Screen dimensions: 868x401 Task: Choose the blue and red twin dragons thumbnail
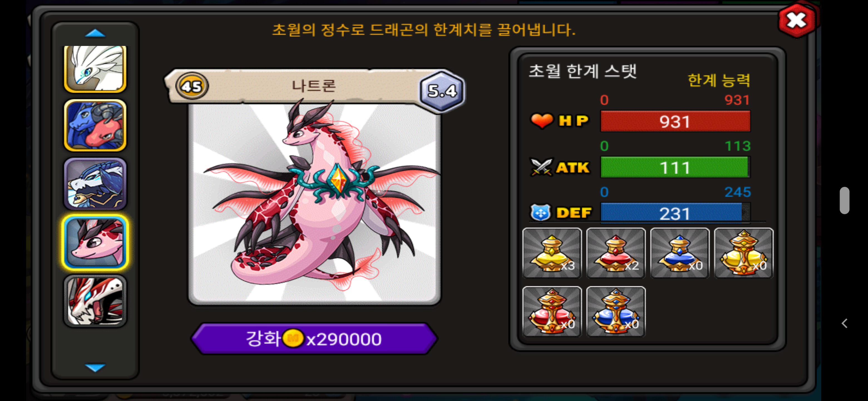tap(95, 126)
